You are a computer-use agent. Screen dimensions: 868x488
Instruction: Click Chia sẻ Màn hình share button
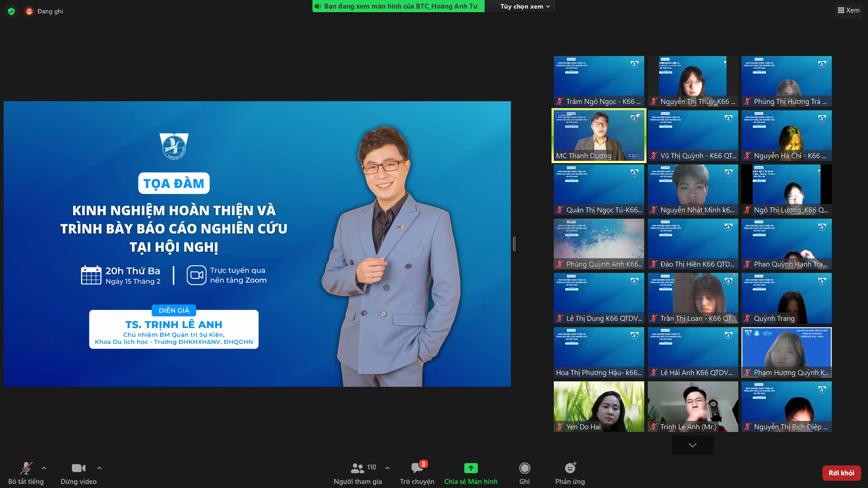tap(471, 473)
